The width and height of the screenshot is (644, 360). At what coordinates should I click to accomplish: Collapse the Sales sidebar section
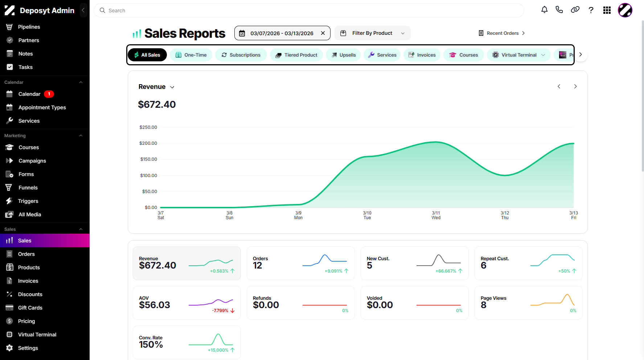click(81, 229)
